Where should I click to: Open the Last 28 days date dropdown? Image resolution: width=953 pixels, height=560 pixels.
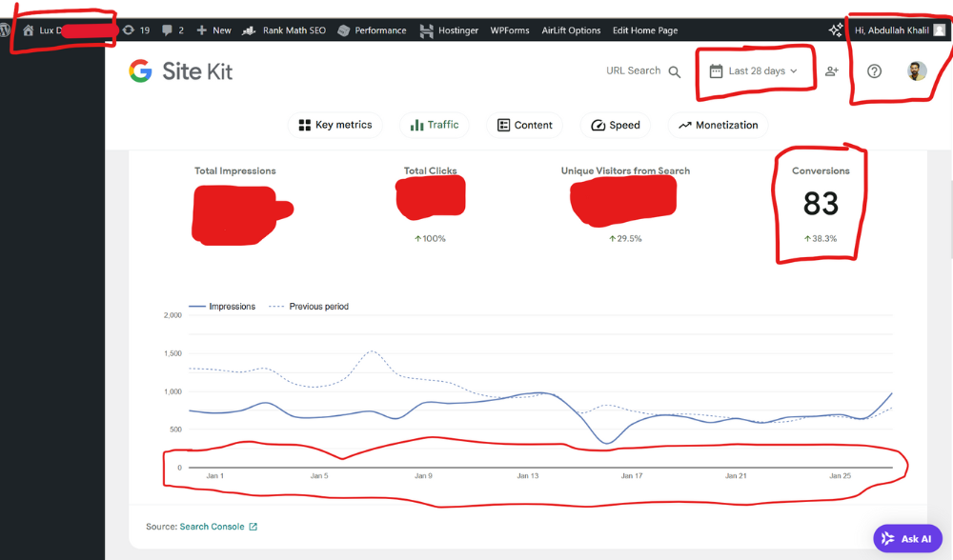point(753,71)
